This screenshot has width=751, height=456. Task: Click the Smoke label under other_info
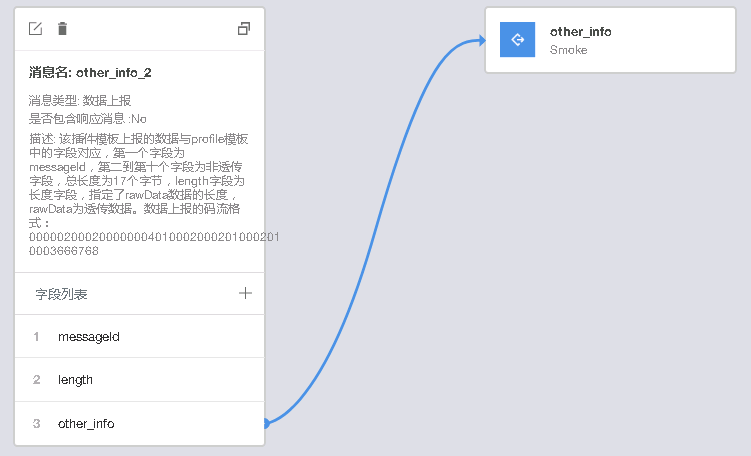click(x=569, y=50)
